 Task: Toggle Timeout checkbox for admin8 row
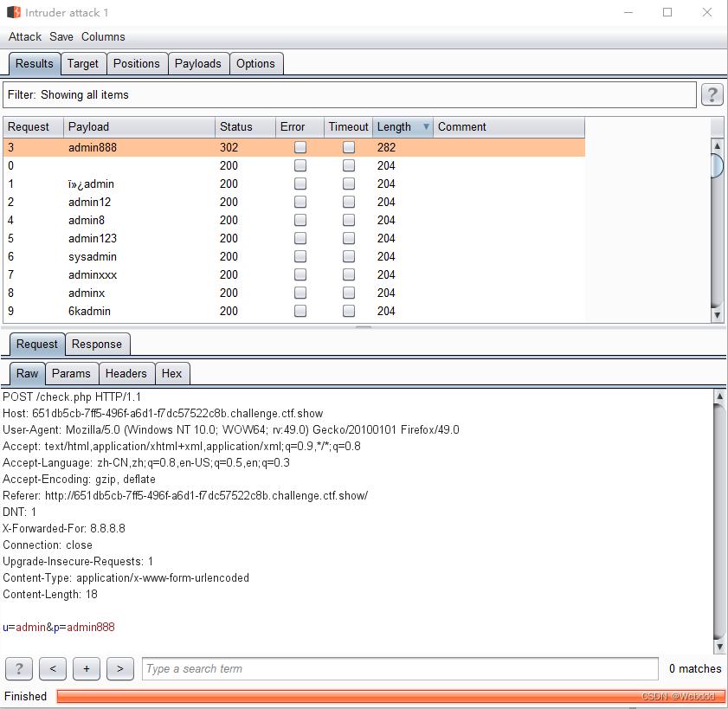coord(349,220)
